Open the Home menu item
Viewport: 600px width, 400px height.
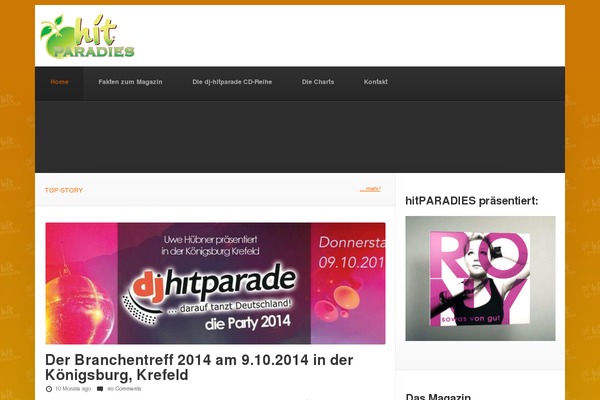(59, 82)
